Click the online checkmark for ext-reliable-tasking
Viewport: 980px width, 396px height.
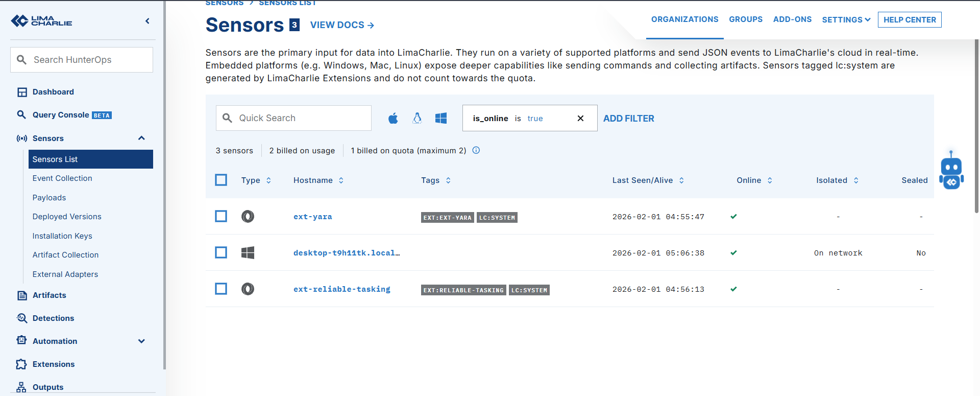pos(733,289)
